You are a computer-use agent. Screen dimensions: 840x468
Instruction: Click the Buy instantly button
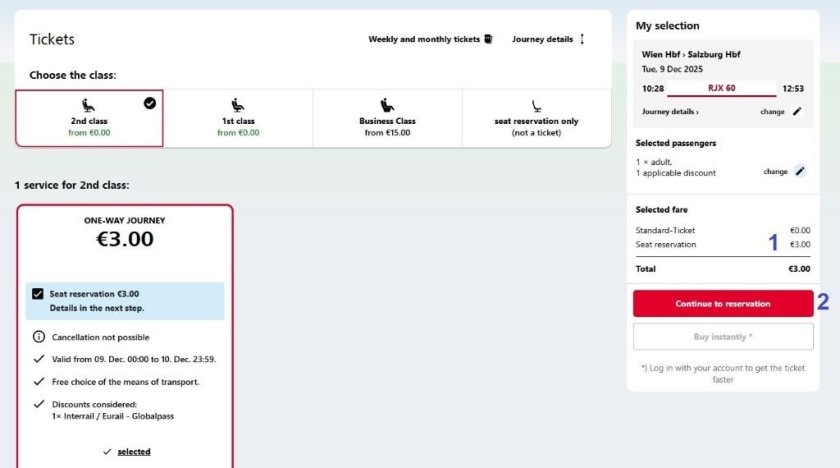point(723,337)
